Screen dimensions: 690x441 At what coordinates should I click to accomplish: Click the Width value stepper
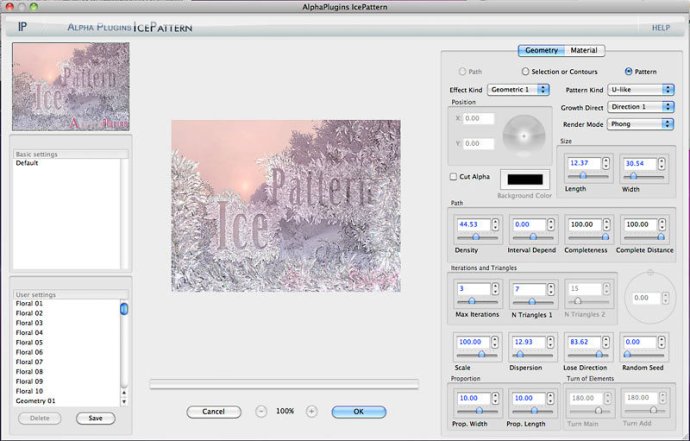coord(661,164)
